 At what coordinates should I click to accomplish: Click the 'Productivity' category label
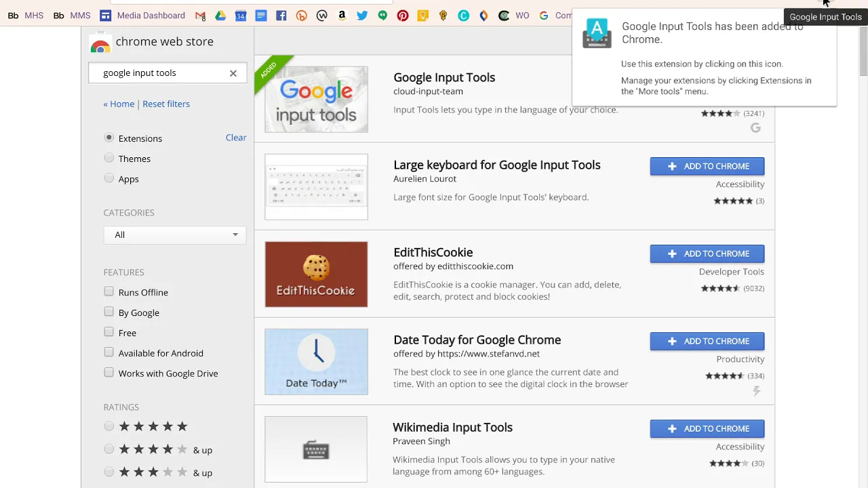[x=741, y=359]
